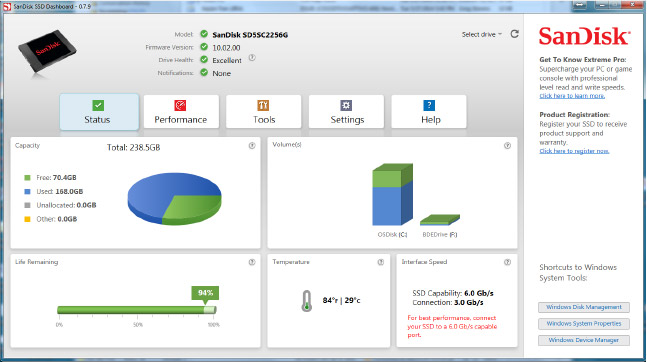Image resolution: width=647 pixels, height=362 pixels.
Task: Open the Settings tab
Action: coord(347,112)
